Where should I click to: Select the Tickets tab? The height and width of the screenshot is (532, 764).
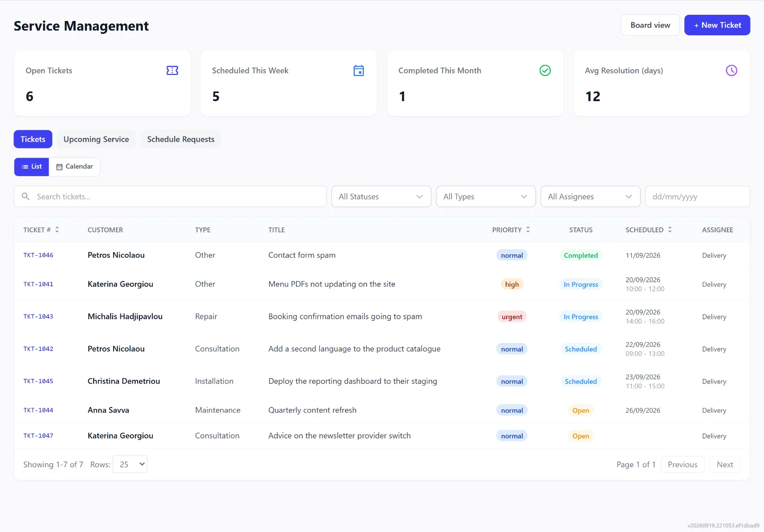[x=33, y=139]
